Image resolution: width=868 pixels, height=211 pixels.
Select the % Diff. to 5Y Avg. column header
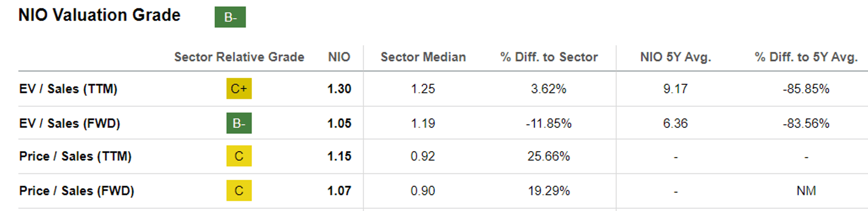(806, 57)
